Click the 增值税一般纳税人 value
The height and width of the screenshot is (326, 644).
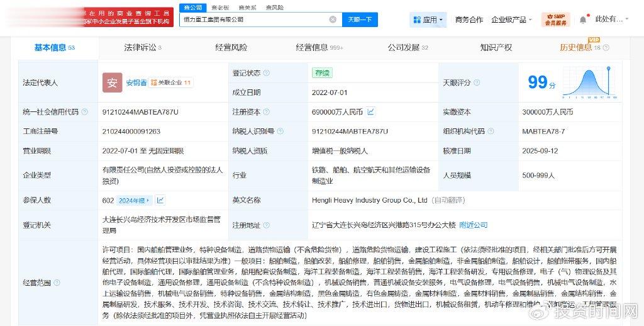pos(340,151)
